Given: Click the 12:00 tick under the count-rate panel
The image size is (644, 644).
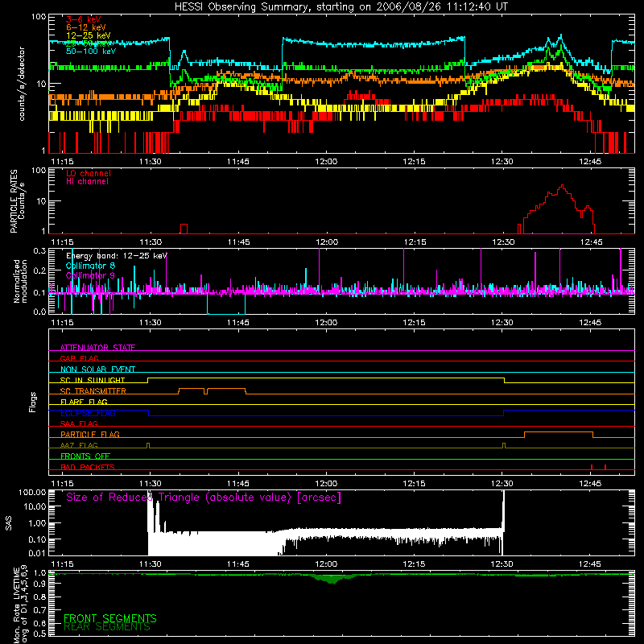Looking at the screenshot, I should pyautogui.click(x=326, y=162).
